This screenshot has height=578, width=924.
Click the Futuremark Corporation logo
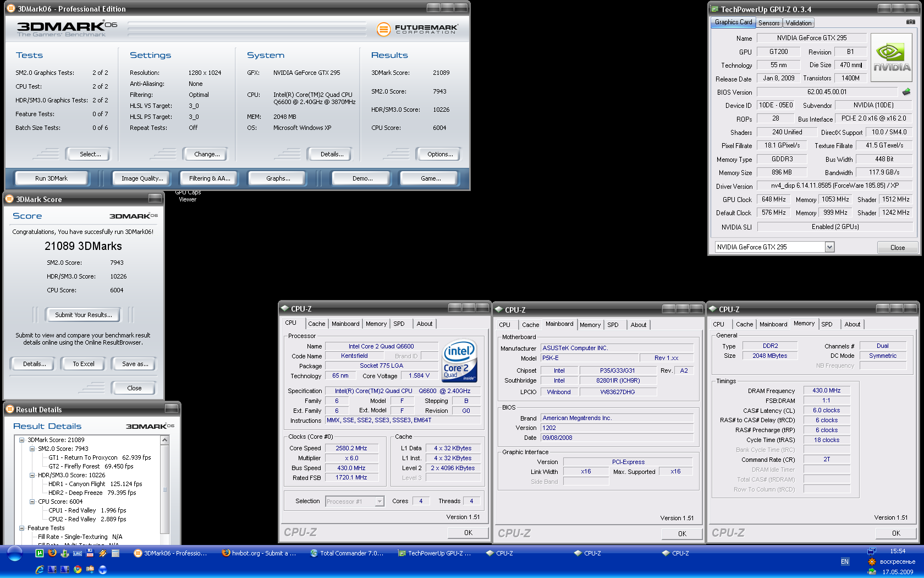pyautogui.click(x=417, y=29)
